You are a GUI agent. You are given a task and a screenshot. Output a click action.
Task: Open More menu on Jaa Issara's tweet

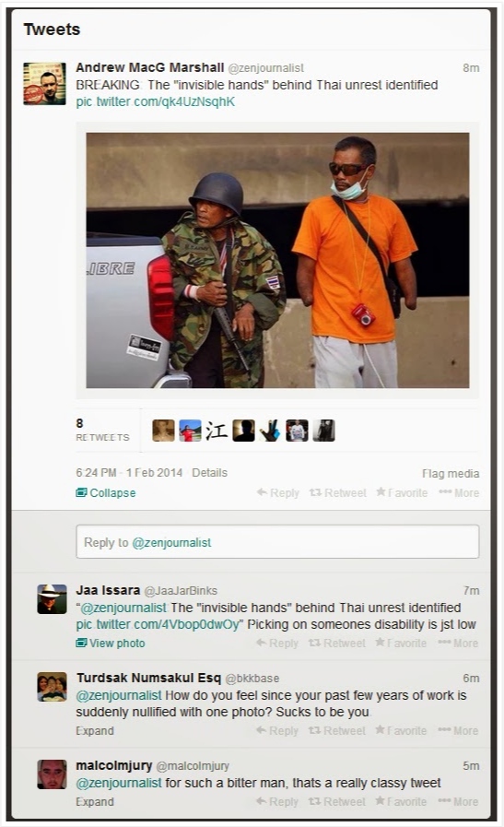coord(458,643)
